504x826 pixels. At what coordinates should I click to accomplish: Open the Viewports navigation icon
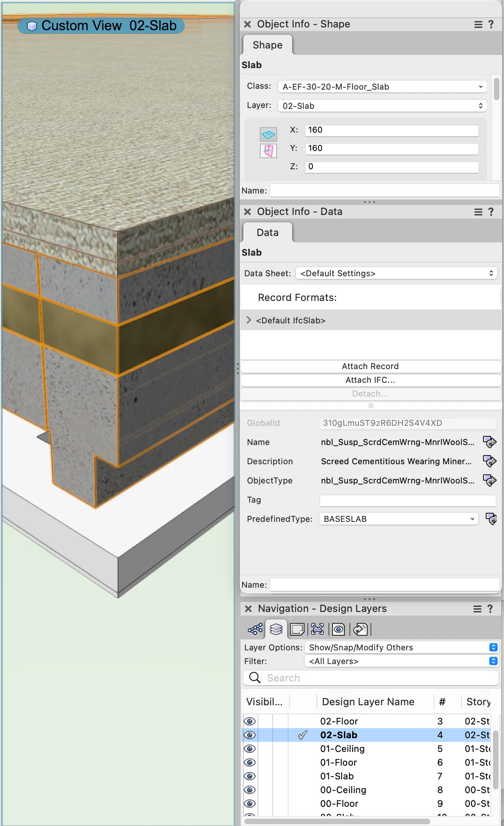coord(317,629)
